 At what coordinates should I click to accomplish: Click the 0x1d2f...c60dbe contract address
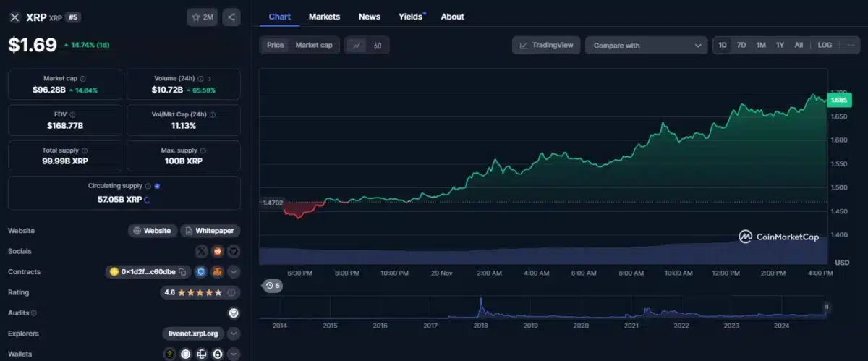click(x=148, y=272)
